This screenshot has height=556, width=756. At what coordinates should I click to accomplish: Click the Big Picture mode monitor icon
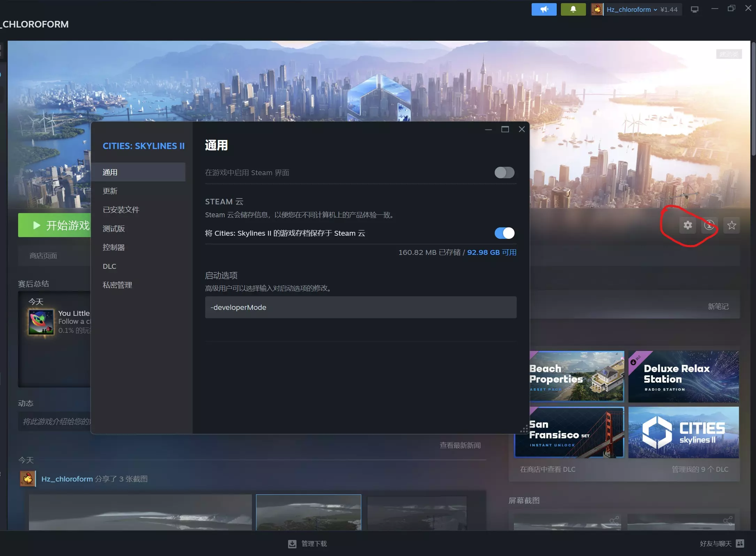[x=694, y=9]
